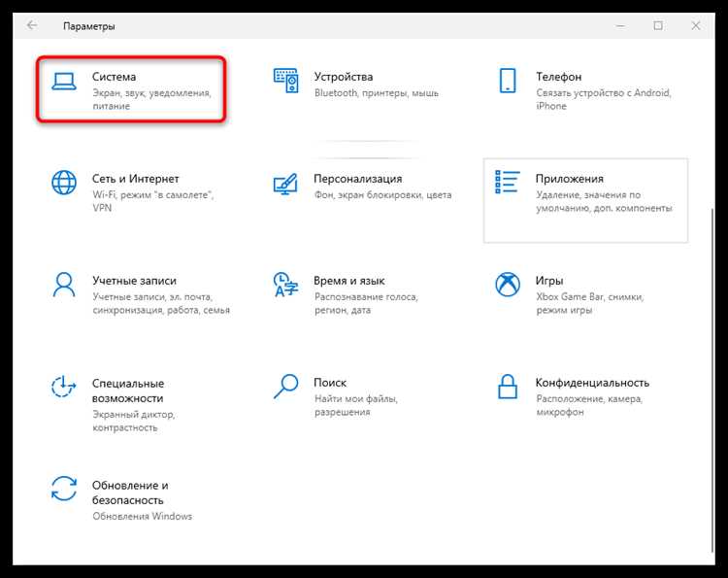The width and height of the screenshot is (728, 578).
Task: Open the Сеть и Интернет heading
Action: pos(135,179)
